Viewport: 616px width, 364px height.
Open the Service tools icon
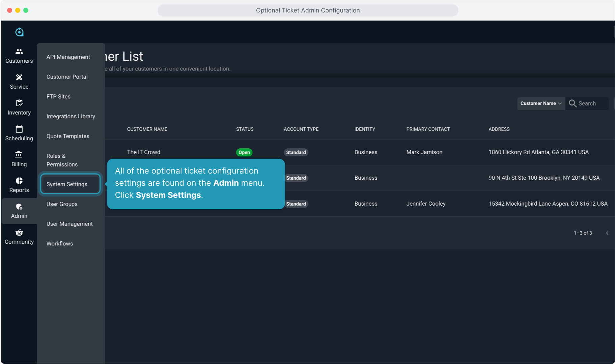coord(19,78)
